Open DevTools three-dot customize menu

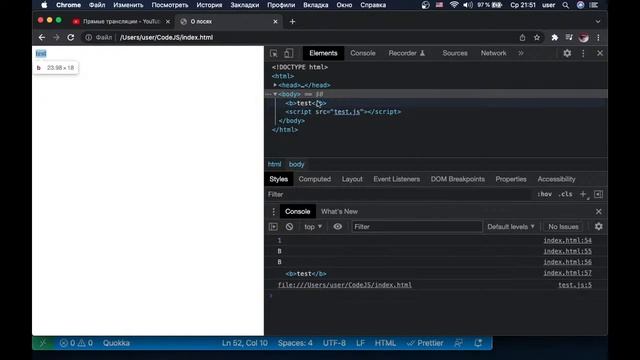tap(583, 53)
